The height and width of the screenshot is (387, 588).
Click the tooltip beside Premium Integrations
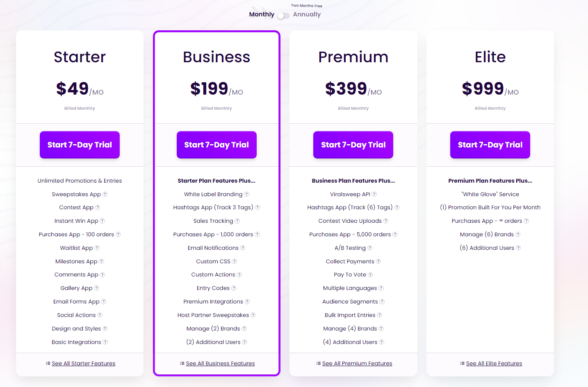click(247, 301)
